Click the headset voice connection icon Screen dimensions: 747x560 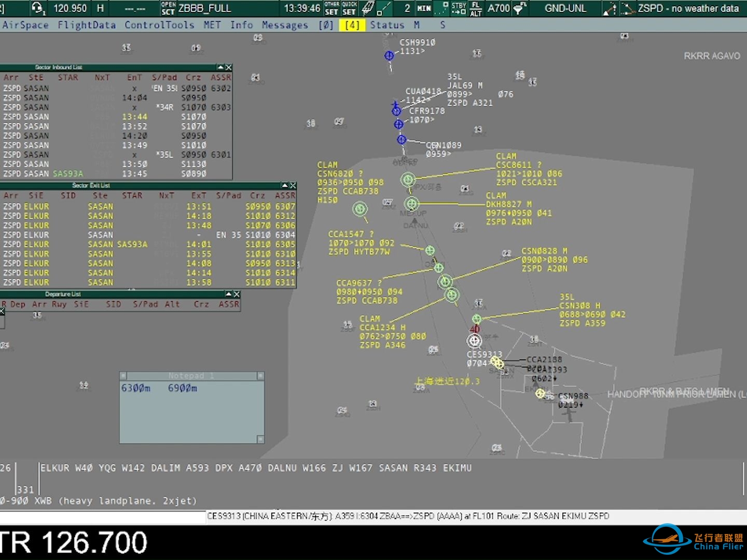point(38,8)
